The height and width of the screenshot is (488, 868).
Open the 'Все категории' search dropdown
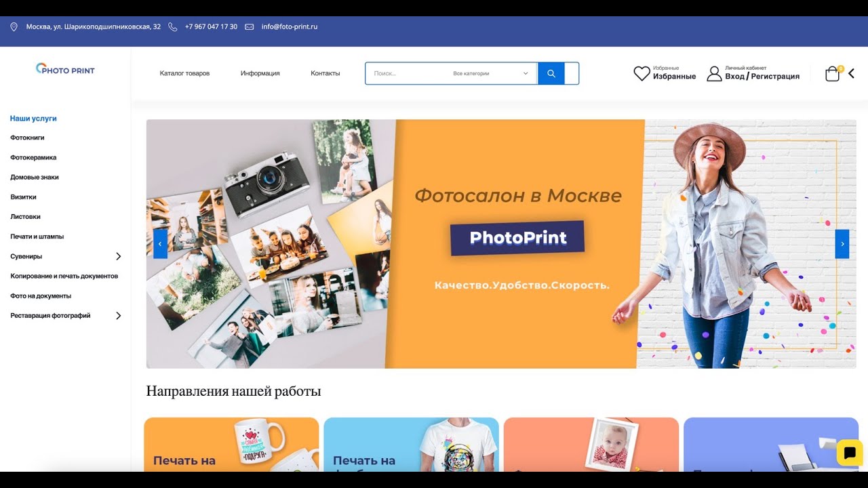[x=491, y=73]
